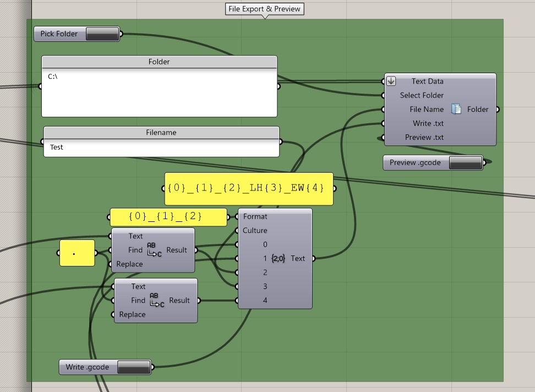This screenshot has height=392, width=535.
Task: Click the Format component's {2;0} icon
Action: click(279, 258)
